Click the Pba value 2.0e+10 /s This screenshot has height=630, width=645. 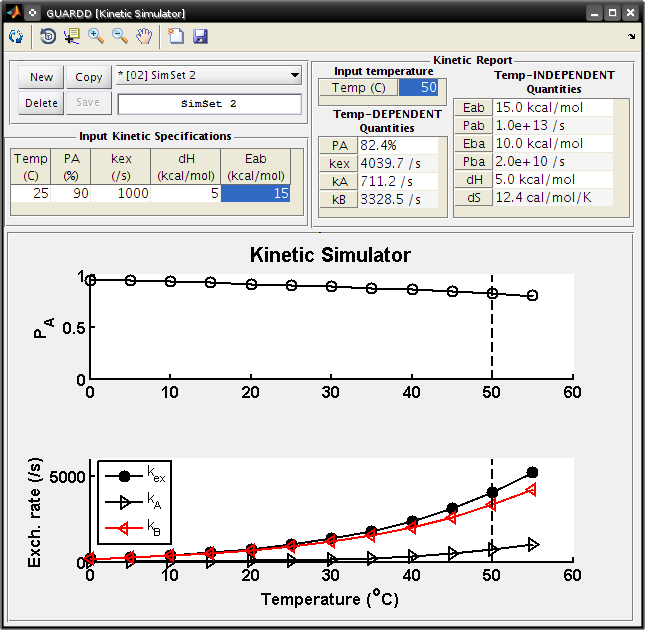[553, 162]
